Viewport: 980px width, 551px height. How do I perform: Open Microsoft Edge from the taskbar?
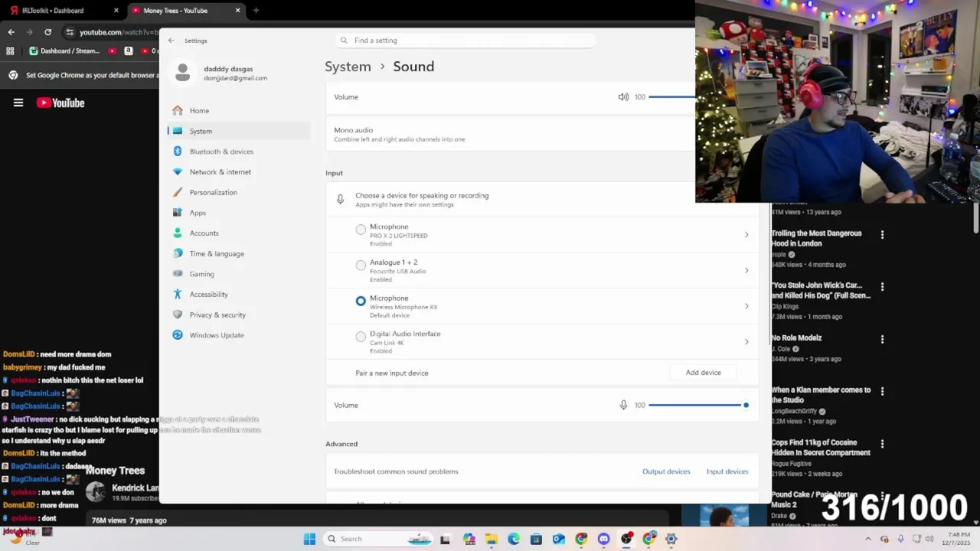(514, 539)
